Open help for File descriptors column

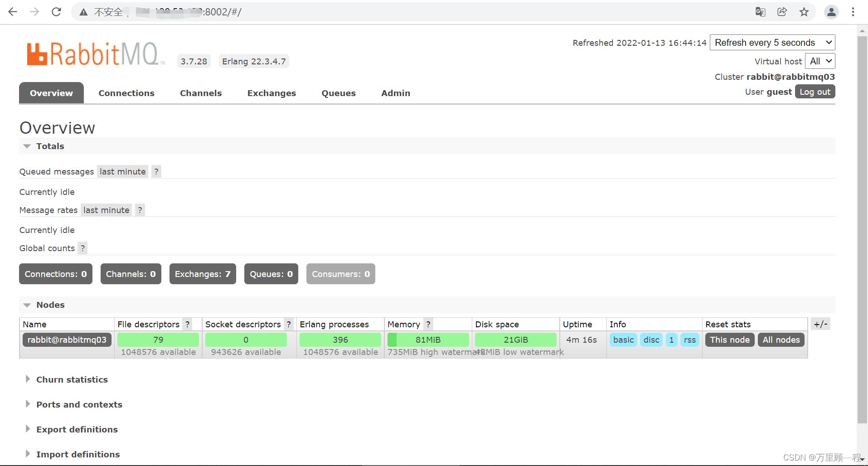[187, 324]
